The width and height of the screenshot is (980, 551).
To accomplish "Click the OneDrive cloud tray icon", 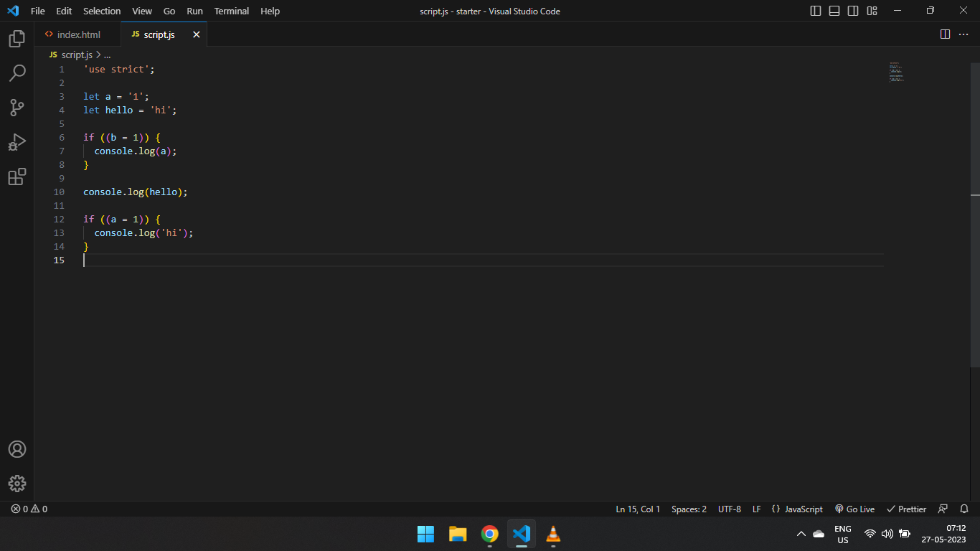I will [819, 534].
